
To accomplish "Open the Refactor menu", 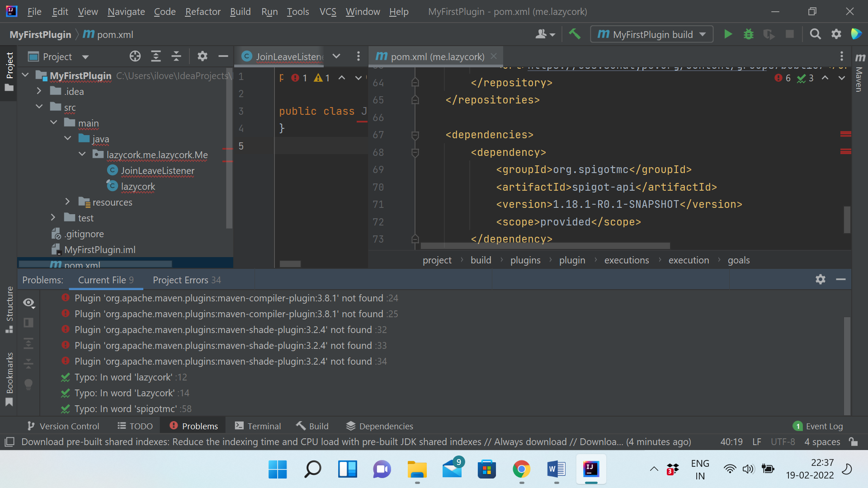I will click(203, 11).
